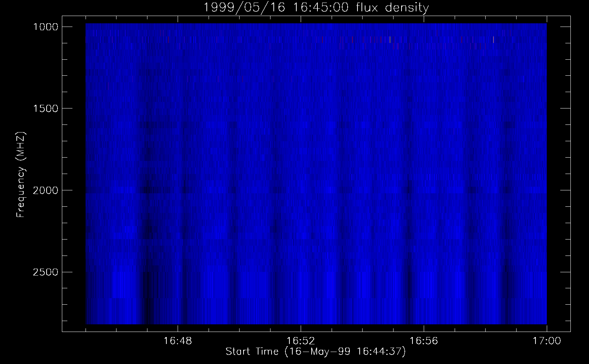The image size is (589, 364).
Task: Click the 16:56 time tick label
Action: 424,341
